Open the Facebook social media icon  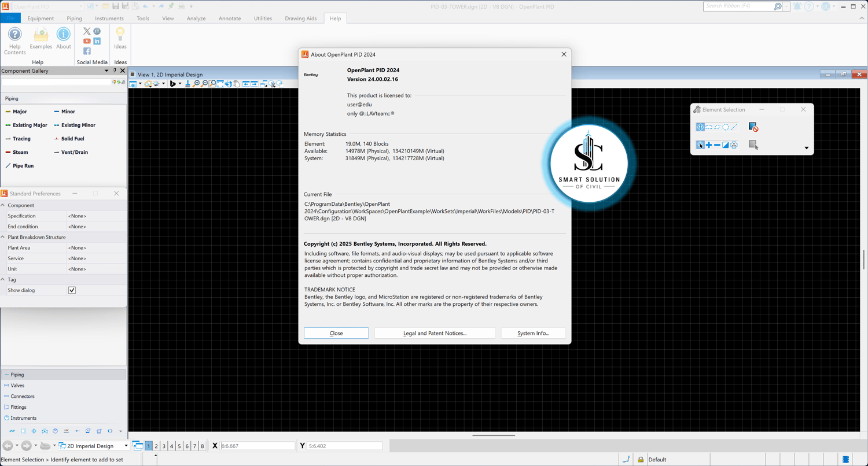[87, 51]
